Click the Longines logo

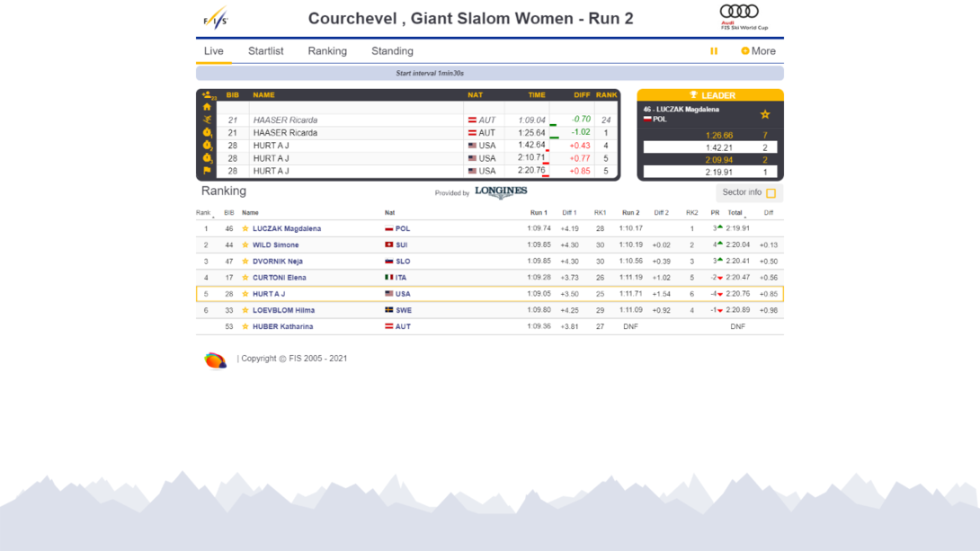(502, 191)
